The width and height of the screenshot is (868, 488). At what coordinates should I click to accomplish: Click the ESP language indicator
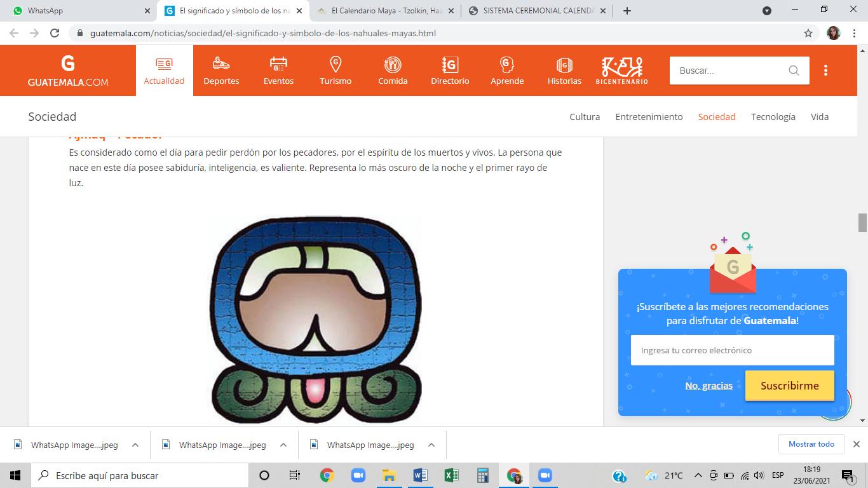tap(778, 475)
